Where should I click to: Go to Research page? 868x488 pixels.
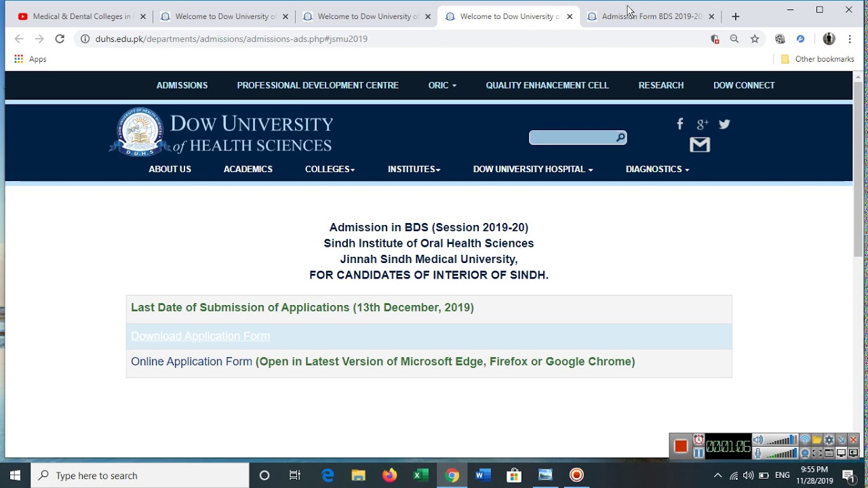(661, 85)
